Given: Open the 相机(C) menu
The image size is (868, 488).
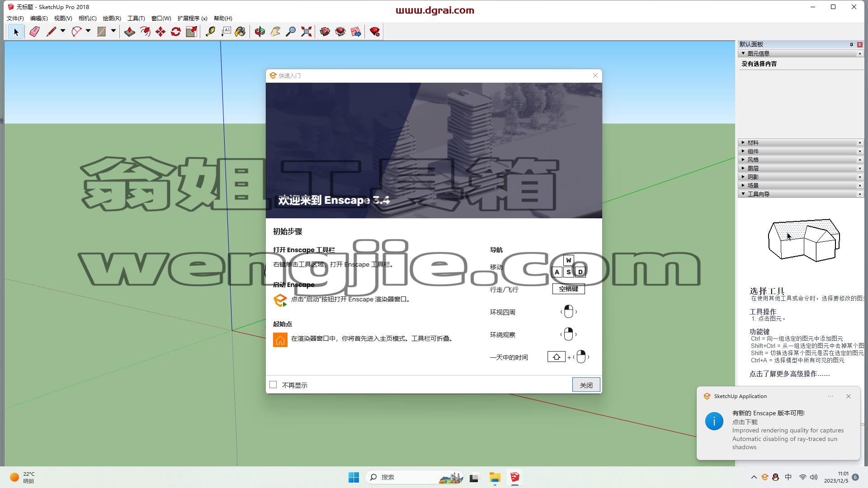Looking at the screenshot, I should point(87,19).
